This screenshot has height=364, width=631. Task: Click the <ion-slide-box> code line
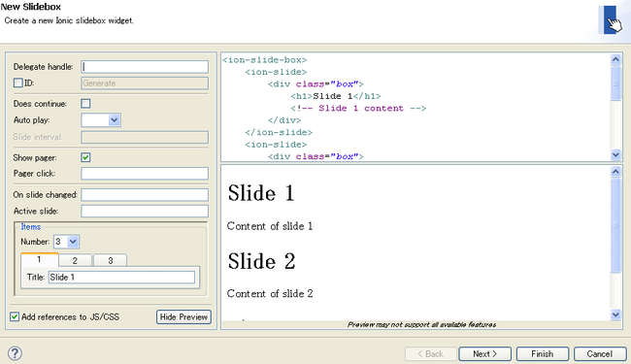pyautogui.click(x=265, y=60)
